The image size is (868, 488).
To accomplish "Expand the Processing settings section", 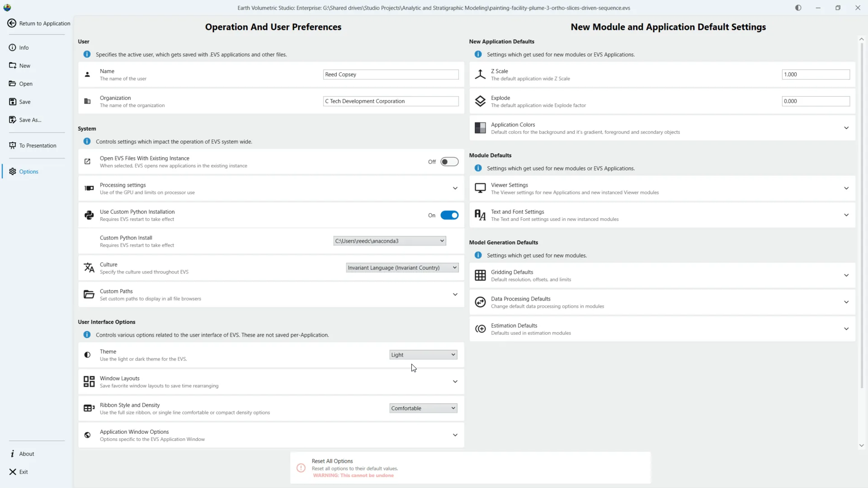I will point(455,188).
